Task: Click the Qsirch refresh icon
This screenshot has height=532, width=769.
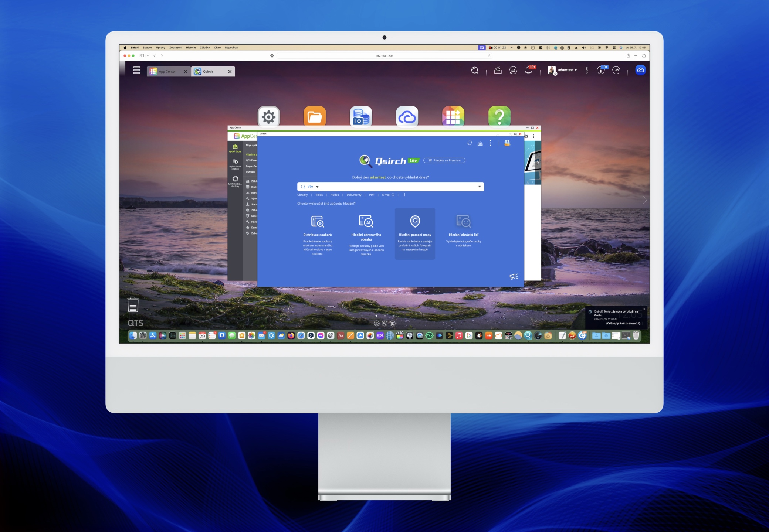Action: coord(470,143)
